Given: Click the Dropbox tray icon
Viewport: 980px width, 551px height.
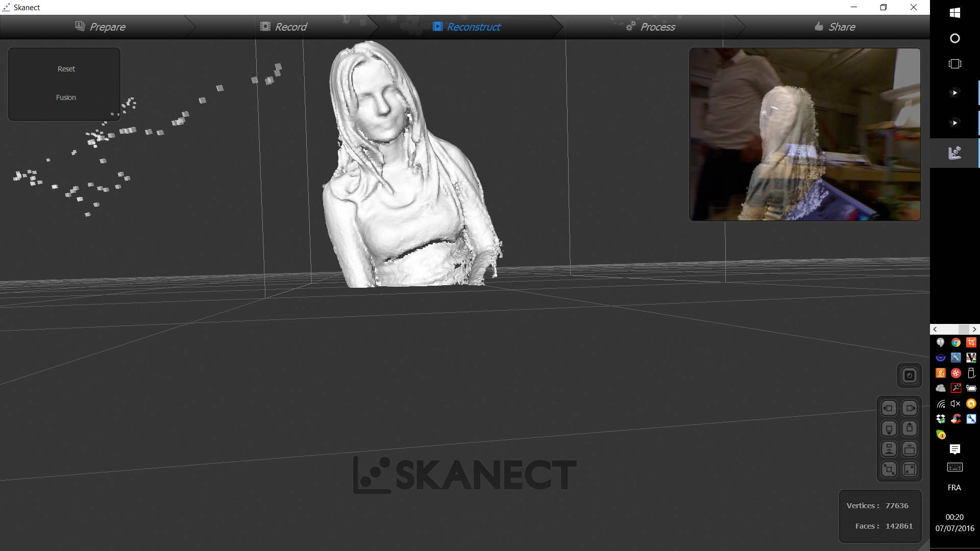Looking at the screenshot, I should (x=940, y=419).
